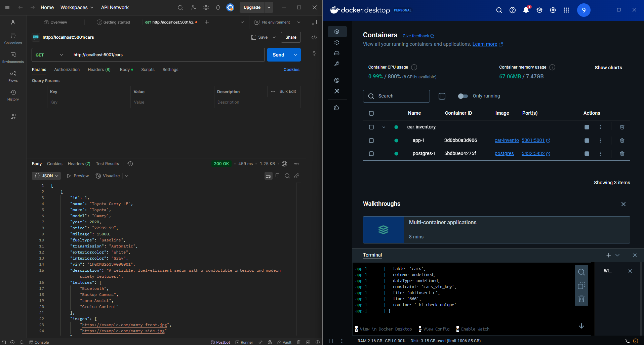Image resolution: width=644 pixels, height=345 pixels.
Task: Open Docker Desktop help icon
Action: click(513, 10)
